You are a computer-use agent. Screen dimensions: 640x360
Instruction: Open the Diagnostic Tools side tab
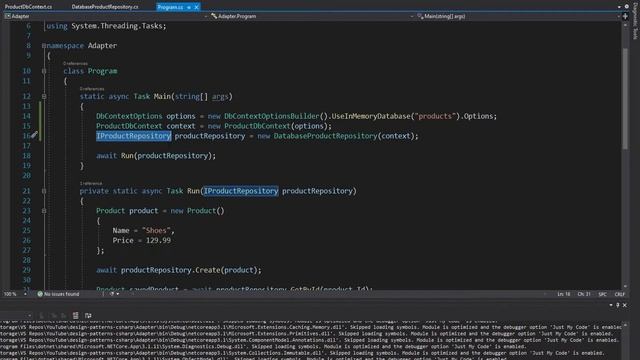coord(635,22)
